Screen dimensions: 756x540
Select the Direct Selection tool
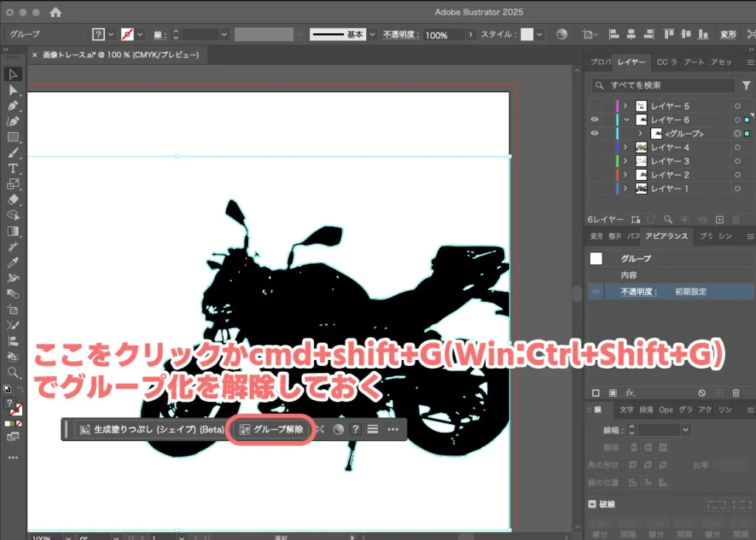13,90
